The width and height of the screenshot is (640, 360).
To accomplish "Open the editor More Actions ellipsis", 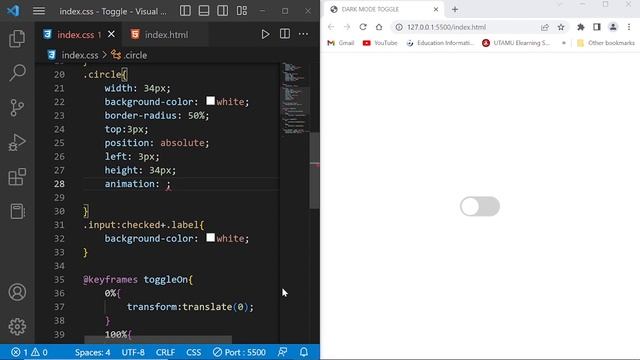I will 303,34.
